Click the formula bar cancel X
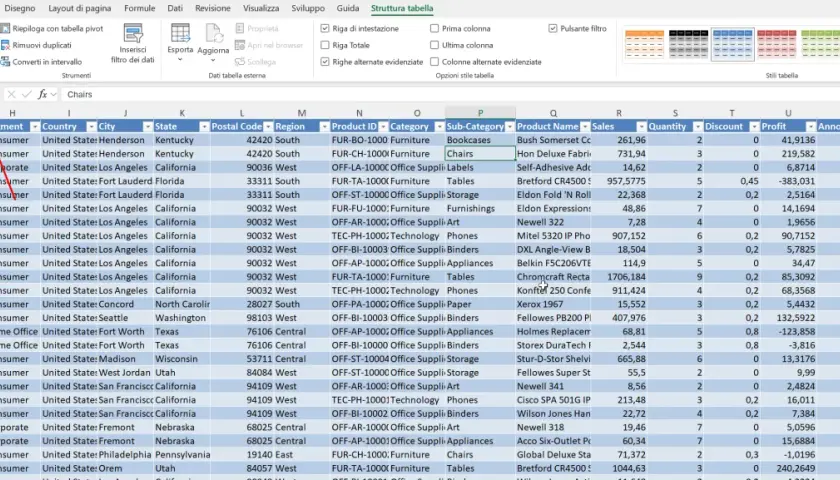Viewport: 840px width, 480px height. click(11, 94)
